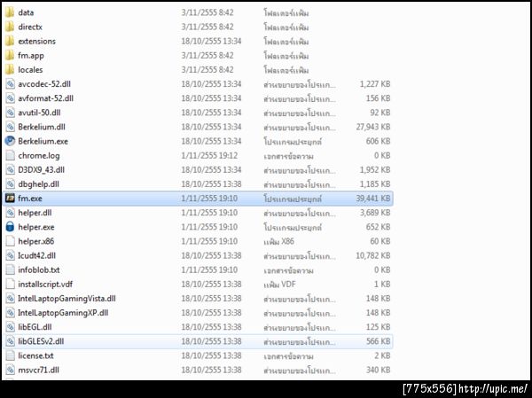Select the Berkelium.exe application icon
532x398 pixels.
(10, 141)
